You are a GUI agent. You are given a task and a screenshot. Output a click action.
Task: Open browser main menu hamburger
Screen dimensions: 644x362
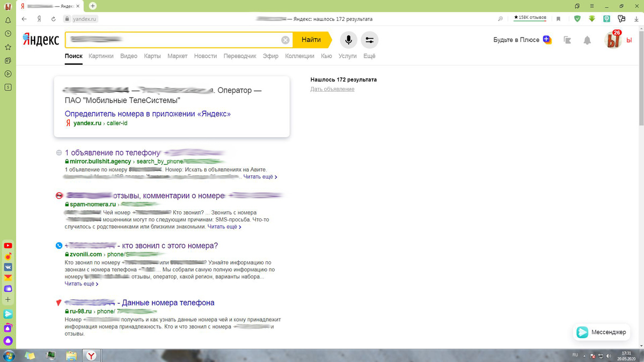click(592, 6)
